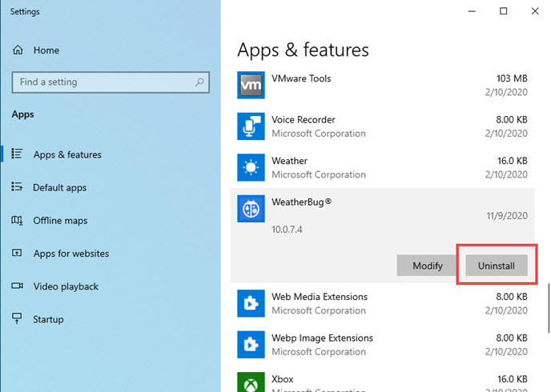
Task: Click the Weather sun icon
Action: pyautogui.click(x=251, y=167)
